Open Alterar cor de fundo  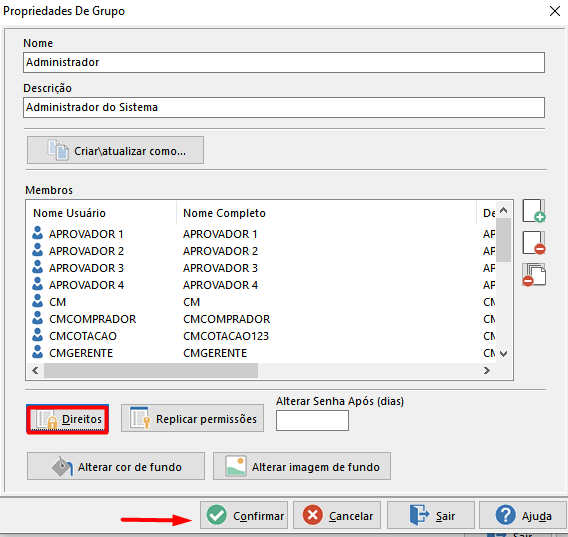tap(116, 466)
